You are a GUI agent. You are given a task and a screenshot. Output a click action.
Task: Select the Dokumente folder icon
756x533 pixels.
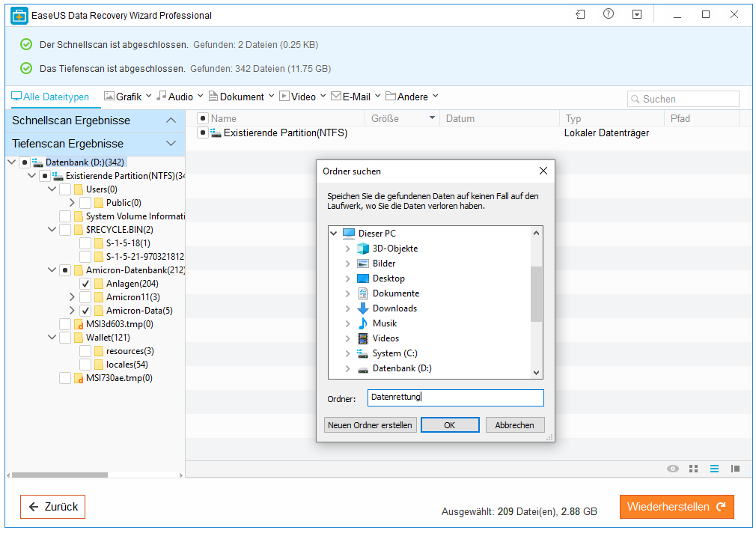pyautogui.click(x=362, y=293)
